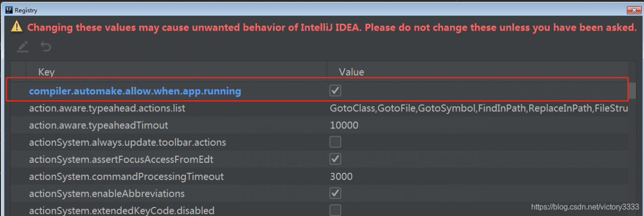Toggle actionSystem.enableAbbreviations checkbox
The image size is (644, 216).
(x=335, y=193)
